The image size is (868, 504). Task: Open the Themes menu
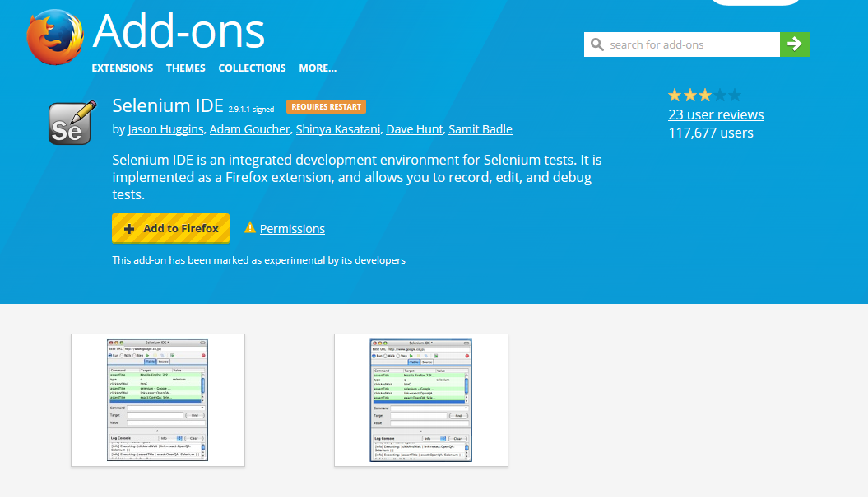click(185, 68)
